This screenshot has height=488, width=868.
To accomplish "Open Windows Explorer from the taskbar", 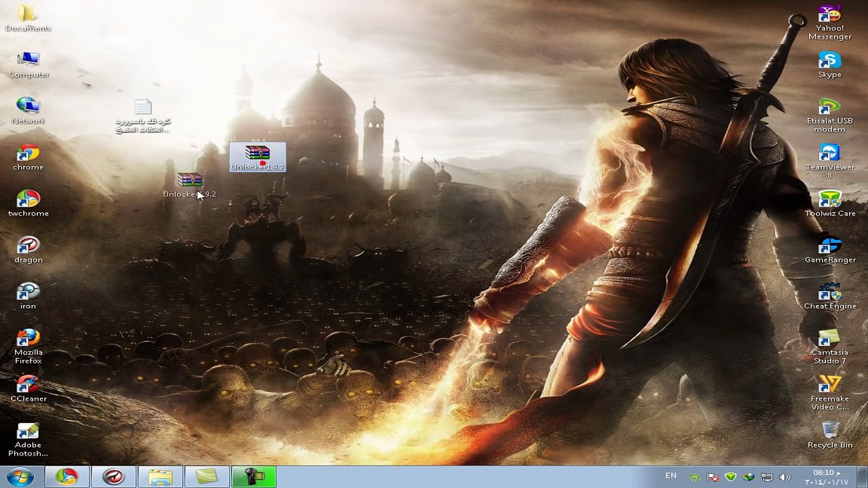I will 160,477.
